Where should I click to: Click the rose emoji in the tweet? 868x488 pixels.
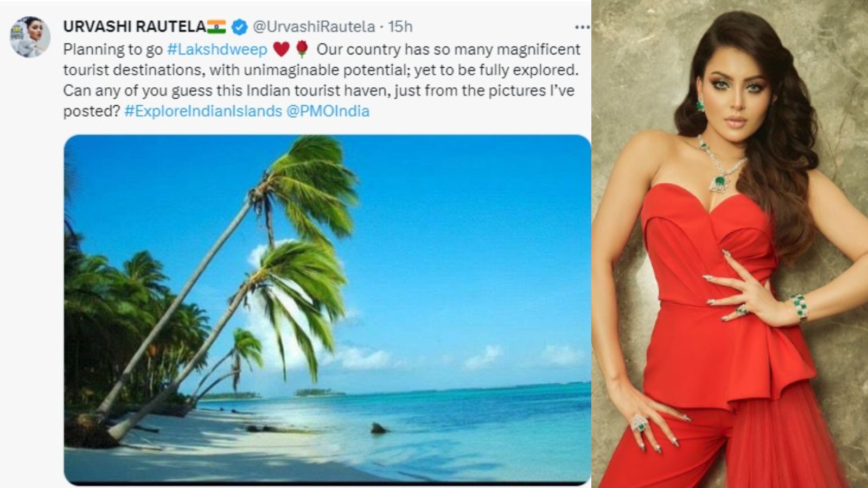pyautogui.click(x=302, y=49)
